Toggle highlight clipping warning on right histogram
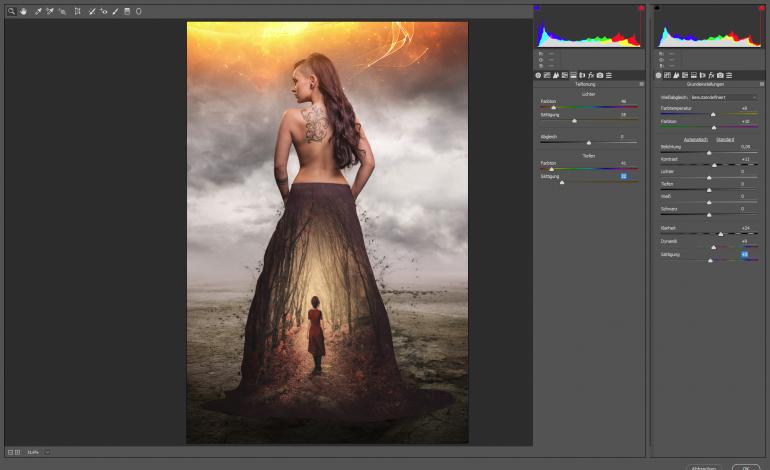 tap(762, 8)
